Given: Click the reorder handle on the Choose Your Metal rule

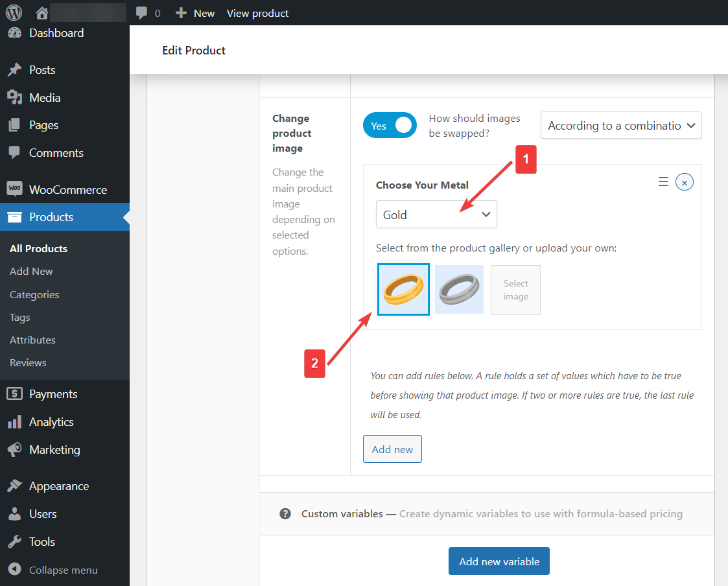Looking at the screenshot, I should [x=663, y=182].
